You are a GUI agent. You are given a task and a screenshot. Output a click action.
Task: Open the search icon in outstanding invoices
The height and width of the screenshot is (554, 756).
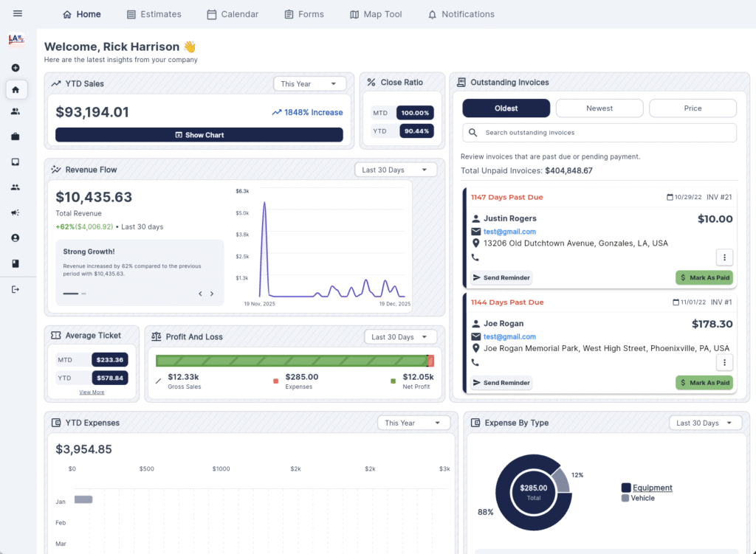(x=472, y=132)
